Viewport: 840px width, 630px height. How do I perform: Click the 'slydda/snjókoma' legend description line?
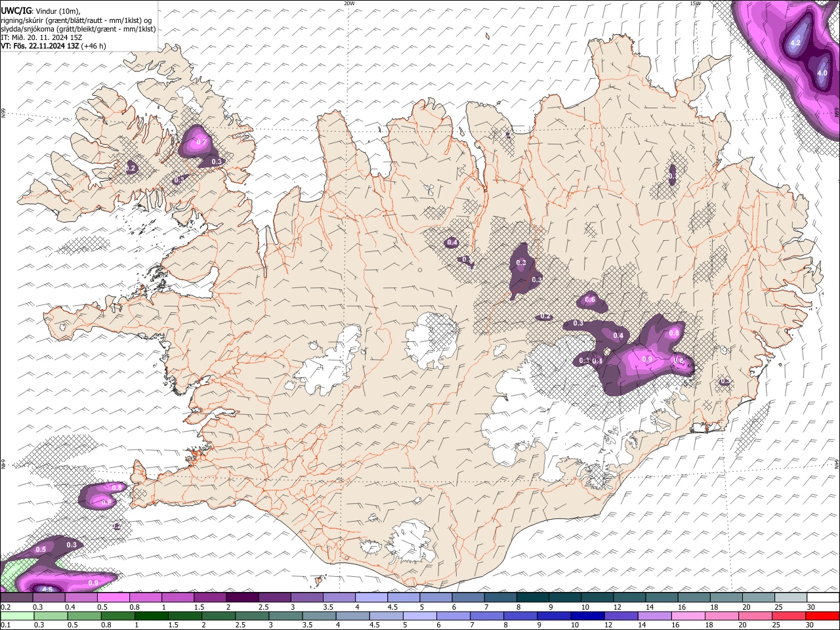[78, 29]
